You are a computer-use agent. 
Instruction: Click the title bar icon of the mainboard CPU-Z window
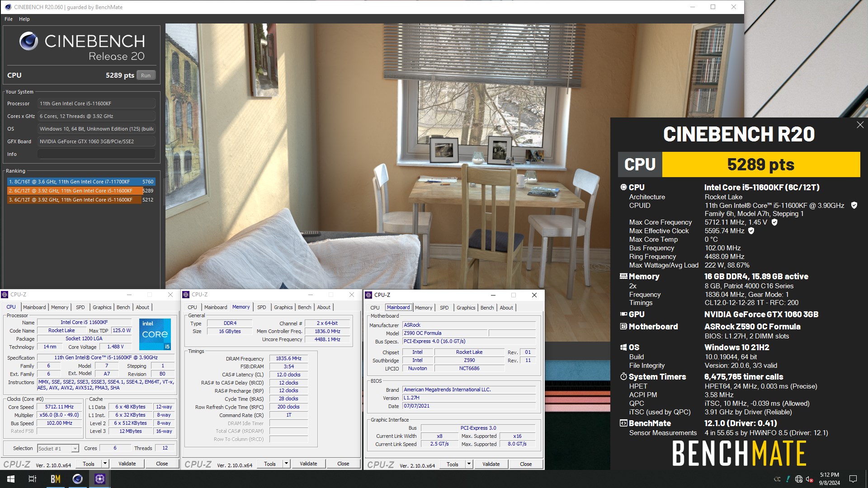pyautogui.click(x=368, y=295)
